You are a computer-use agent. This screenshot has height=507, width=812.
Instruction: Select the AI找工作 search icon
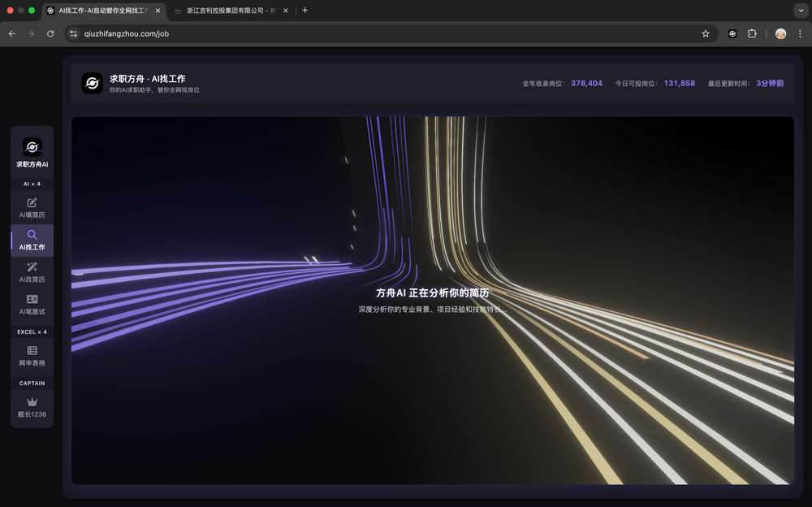point(32,235)
